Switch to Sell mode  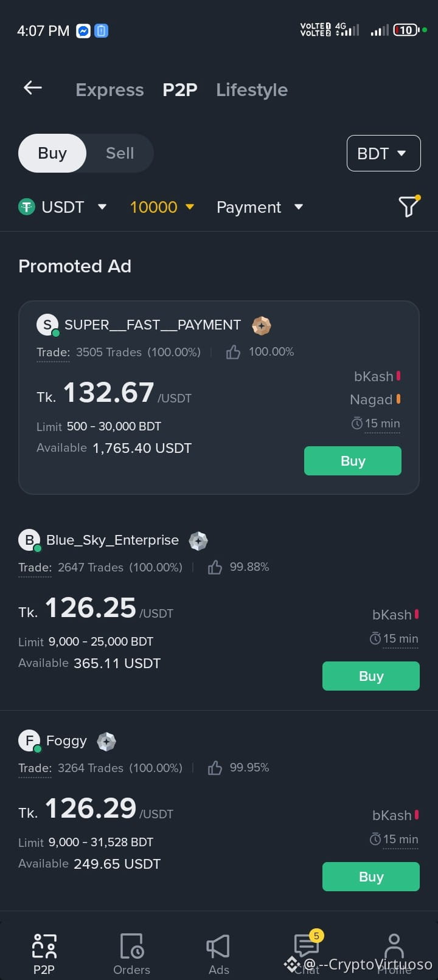[120, 153]
